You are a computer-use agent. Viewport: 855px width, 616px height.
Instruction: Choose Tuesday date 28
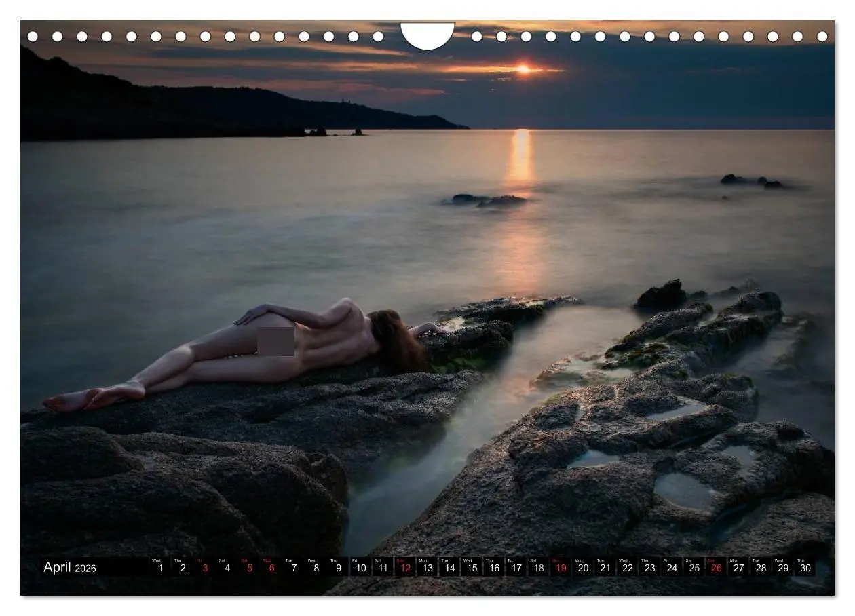pos(761,567)
